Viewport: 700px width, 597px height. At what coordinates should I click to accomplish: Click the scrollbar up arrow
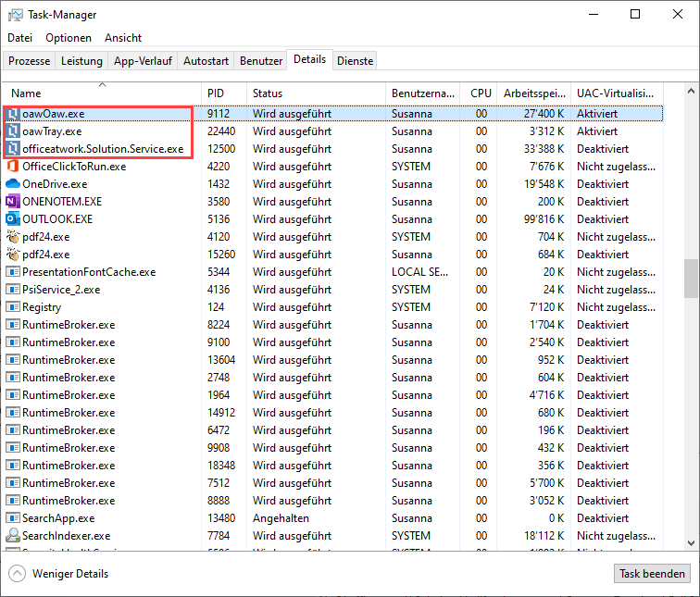tap(691, 91)
